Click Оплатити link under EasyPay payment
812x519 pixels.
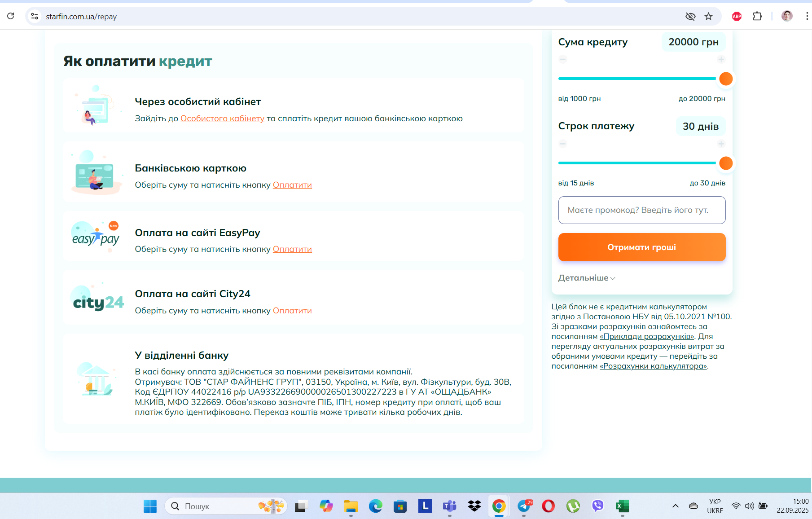click(292, 249)
